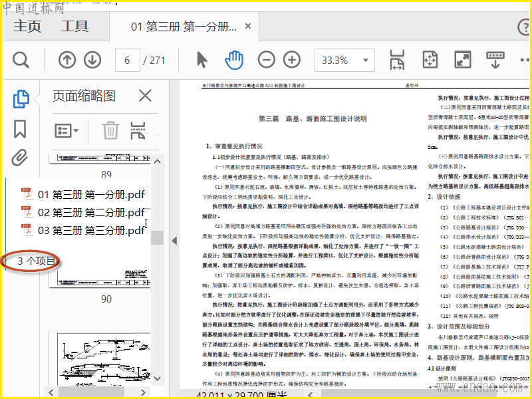Click the thumbnail panel vertical scroll thumb
Viewport: 532px width, 399px height.
157,237
